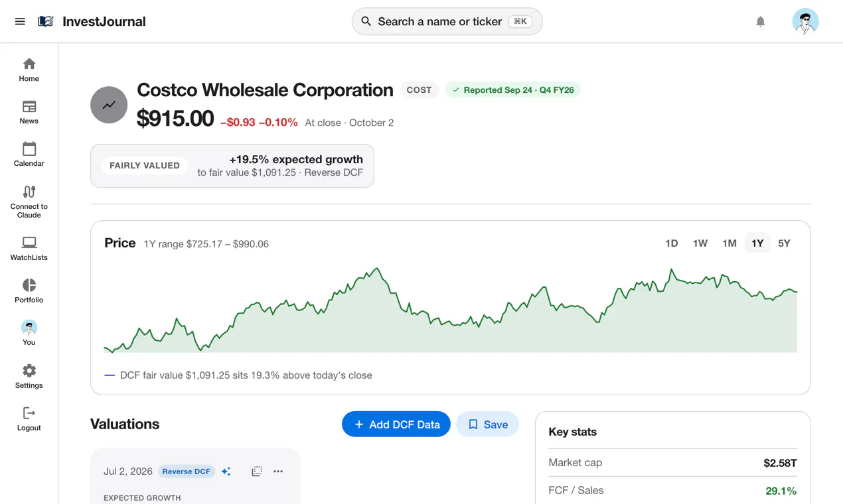View the Portfolio page
The image size is (843, 504).
pos(29,291)
